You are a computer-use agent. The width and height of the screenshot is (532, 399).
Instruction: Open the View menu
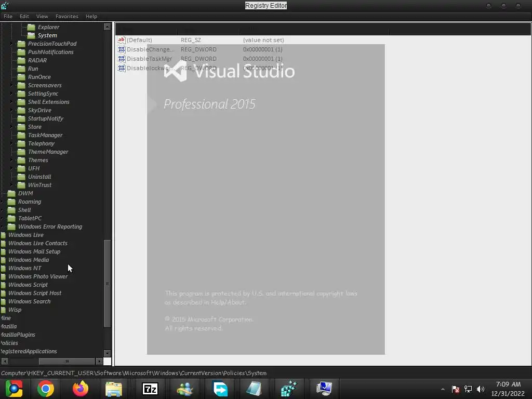(x=42, y=16)
